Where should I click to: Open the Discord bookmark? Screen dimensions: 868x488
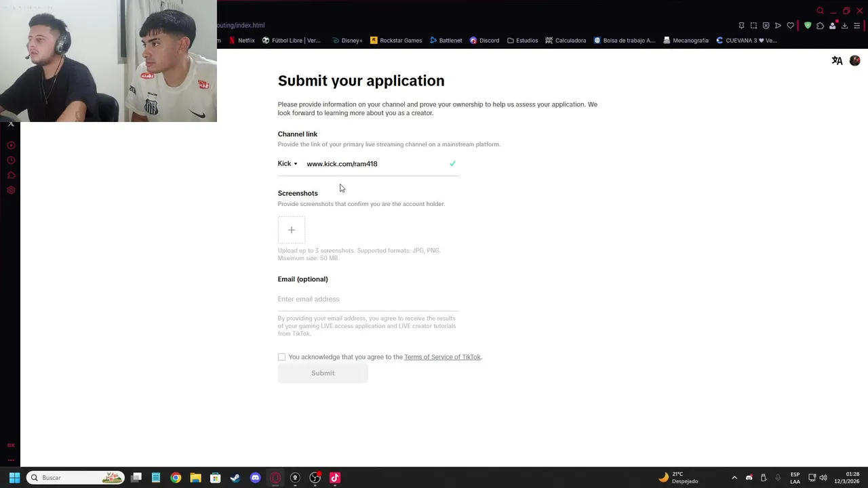484,40
